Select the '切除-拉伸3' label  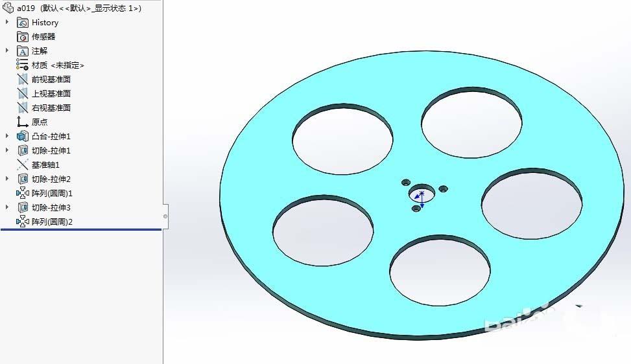[51, 208]
